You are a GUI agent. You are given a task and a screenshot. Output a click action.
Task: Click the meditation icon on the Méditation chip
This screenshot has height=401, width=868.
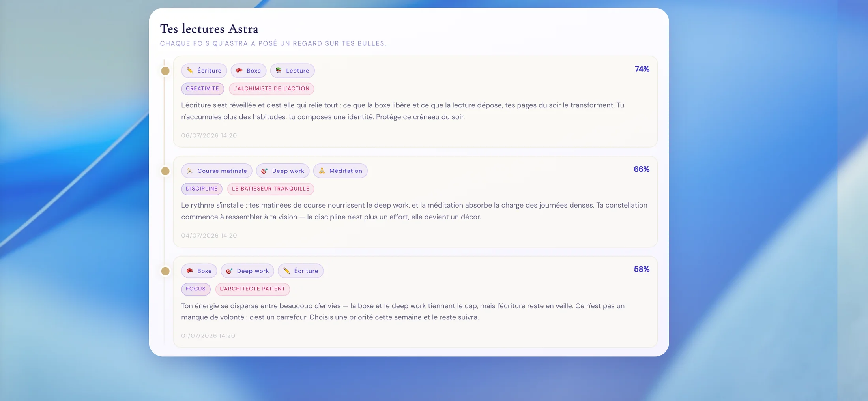[x=322, y=171]
